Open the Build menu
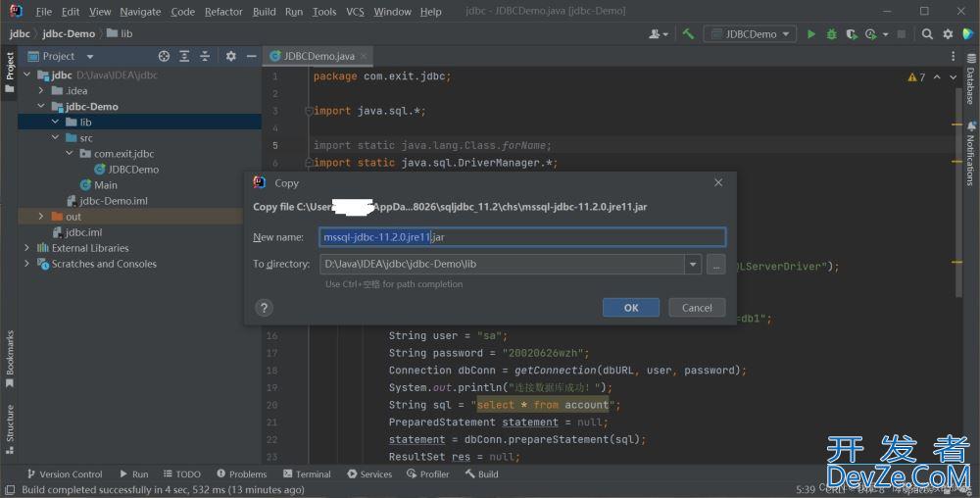Screen dimensions: 980x498 265,11
